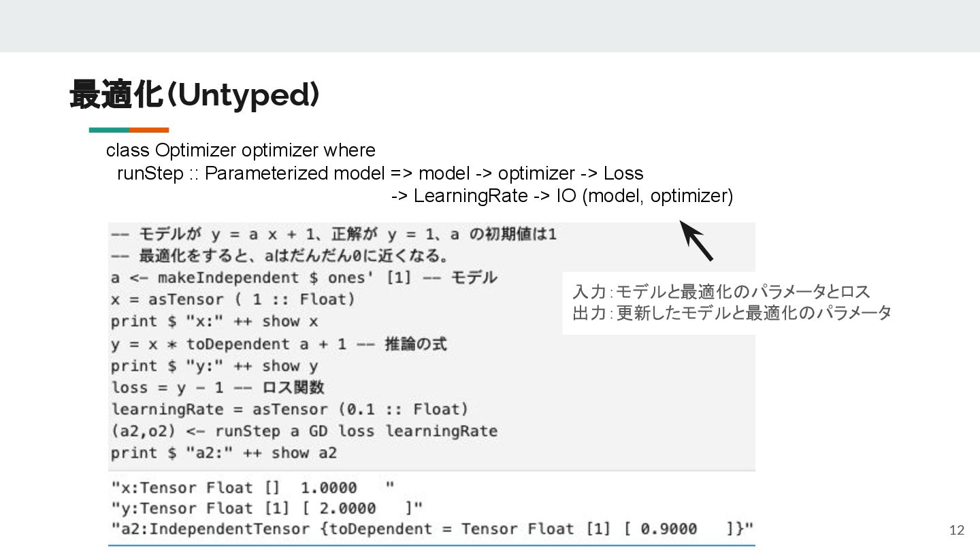
Task: Click the annotation line starting 入力:モデルと最適化
Action: [721, 293]
